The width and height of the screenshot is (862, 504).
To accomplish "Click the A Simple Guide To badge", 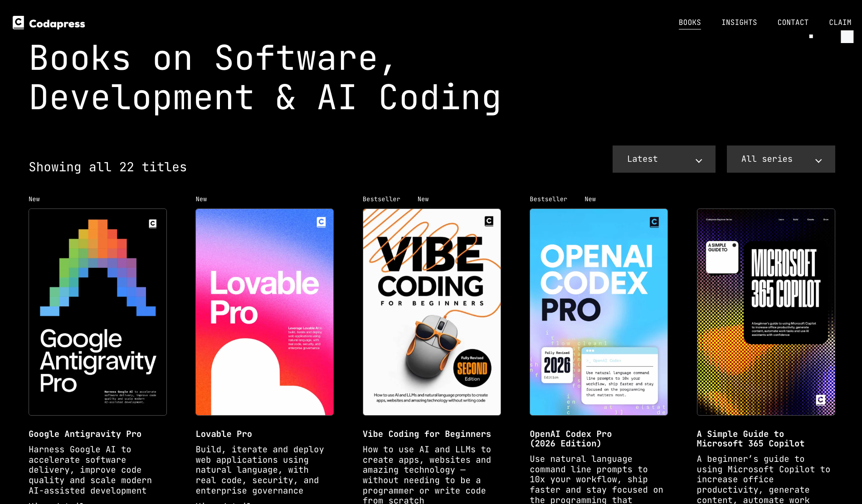I will [722, 257].
